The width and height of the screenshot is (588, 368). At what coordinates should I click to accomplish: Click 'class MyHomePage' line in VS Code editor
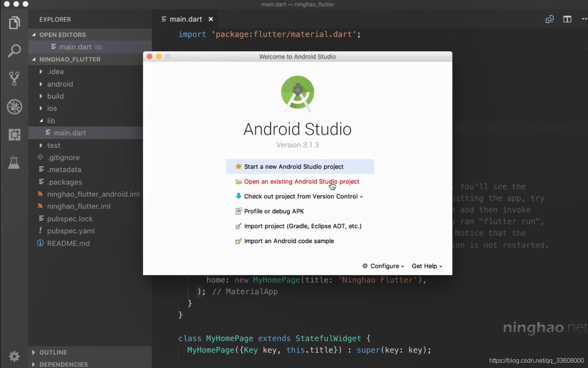(x=274, y=338)
